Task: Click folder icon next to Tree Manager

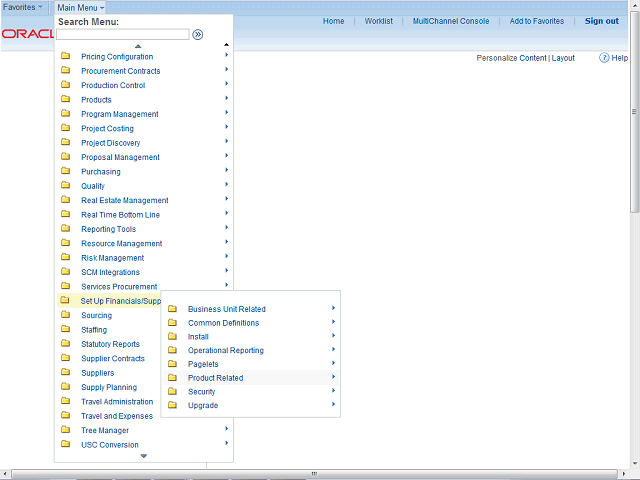Action: [x=66, y=430]
